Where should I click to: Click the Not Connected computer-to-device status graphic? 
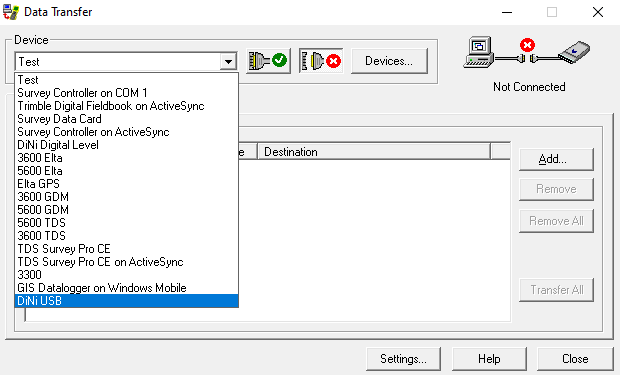coord(527,53)
